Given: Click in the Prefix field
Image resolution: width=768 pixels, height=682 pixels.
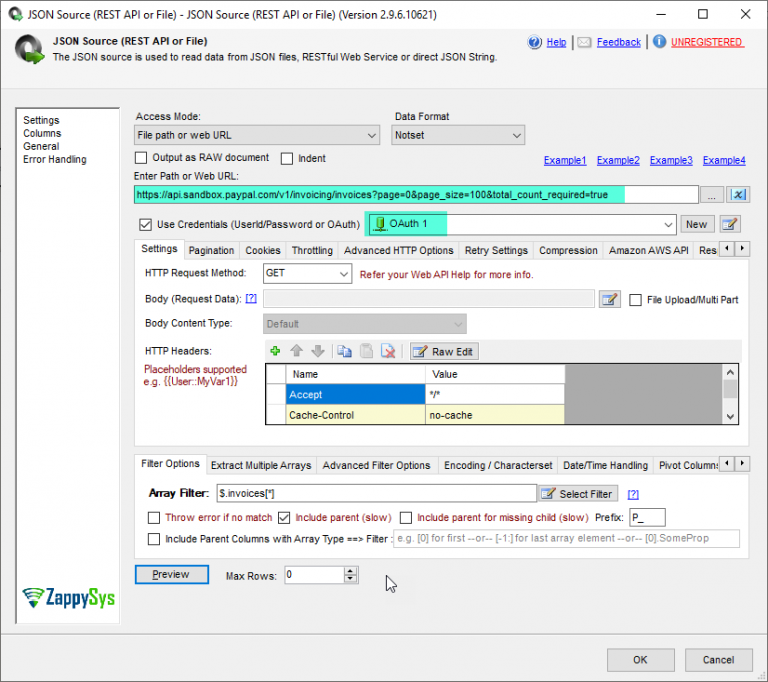Looking at the screenshot, I should 647,517.
